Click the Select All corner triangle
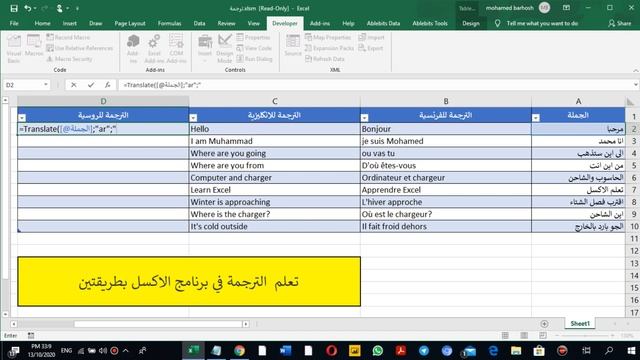The width and height of the screenshot is (640, 360). (x=631, y=101)
